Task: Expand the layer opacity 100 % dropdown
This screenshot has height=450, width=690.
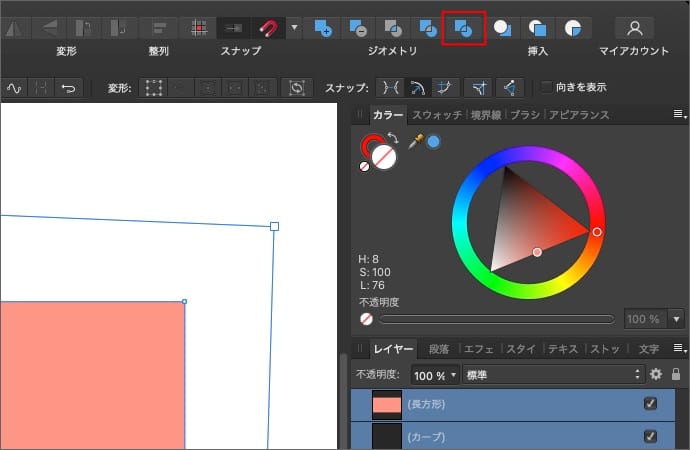Action: point(455,375)
